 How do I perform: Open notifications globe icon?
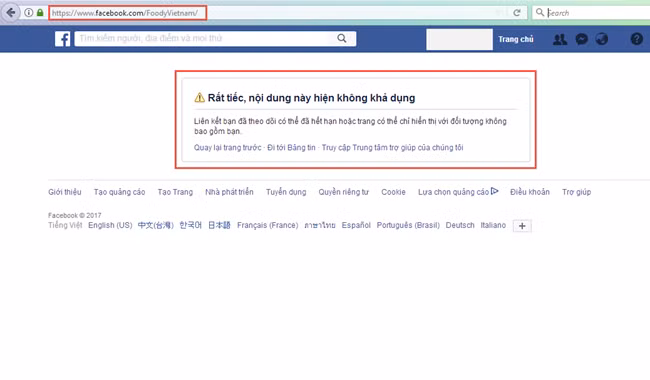click(602, 39)
